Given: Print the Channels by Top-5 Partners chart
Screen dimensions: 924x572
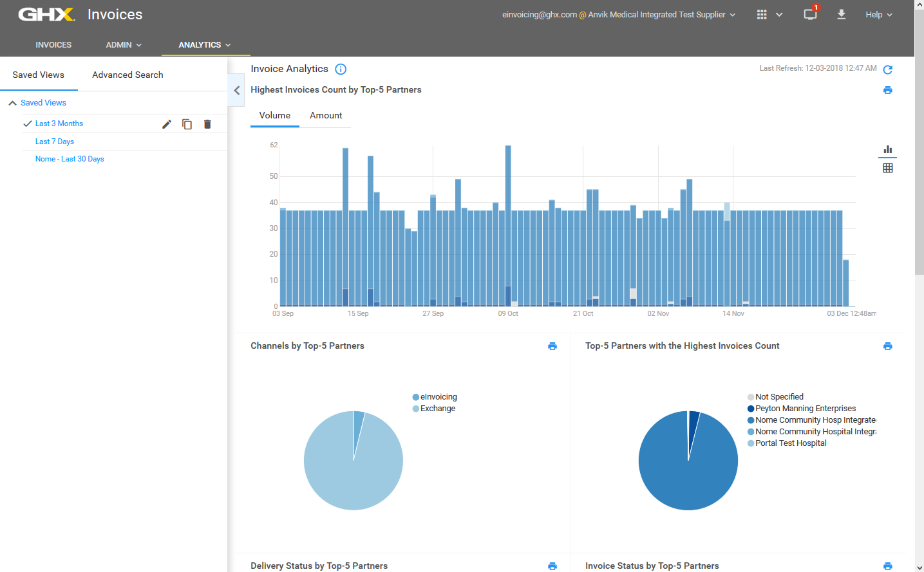Looking at the screenshot, I should (552, 346).
